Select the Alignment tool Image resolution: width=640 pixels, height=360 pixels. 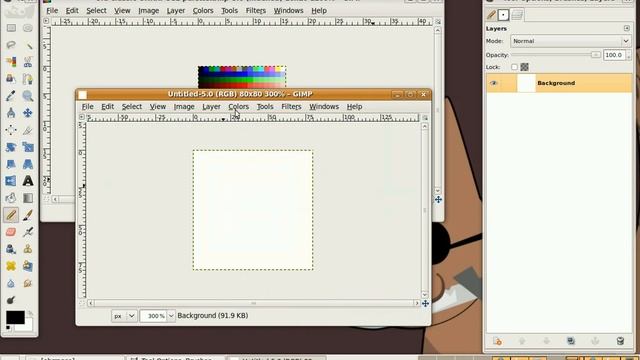tap(11, 130)
